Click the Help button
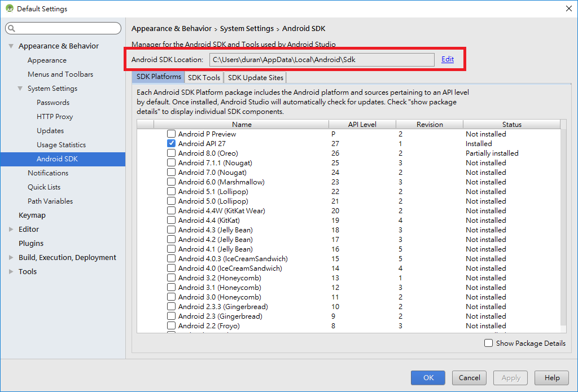 click(x=551, y=378)
